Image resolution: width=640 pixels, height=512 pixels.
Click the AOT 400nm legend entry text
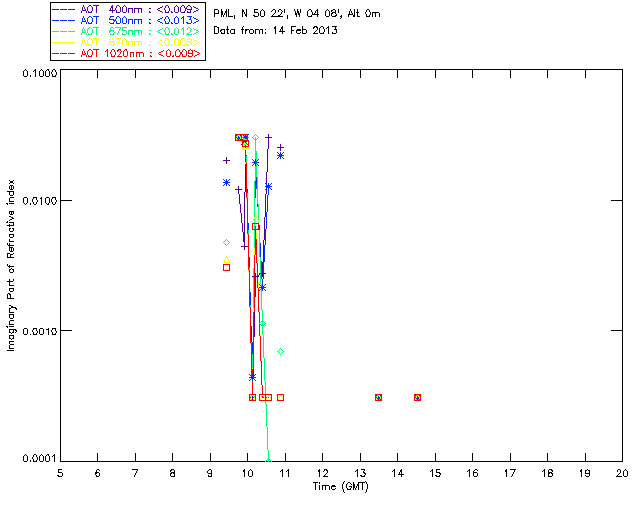pyautogui.click(x=140, y=9)
